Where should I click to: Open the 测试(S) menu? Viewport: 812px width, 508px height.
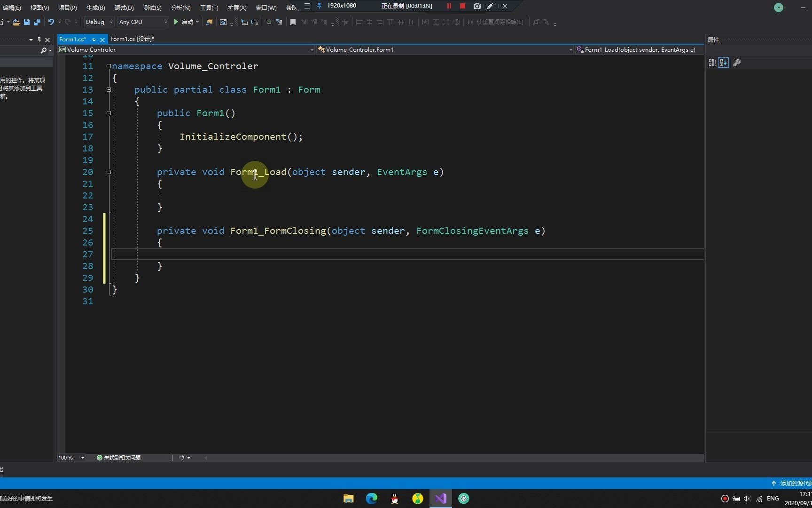pyautogui.click(x=152, y=8)
